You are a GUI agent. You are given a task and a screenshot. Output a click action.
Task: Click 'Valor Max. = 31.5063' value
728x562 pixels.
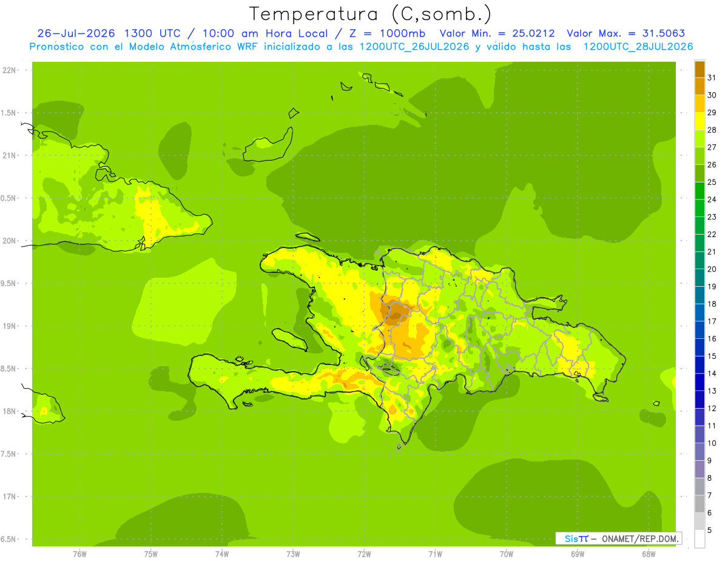pyautogui.click(x=626, y=33)
